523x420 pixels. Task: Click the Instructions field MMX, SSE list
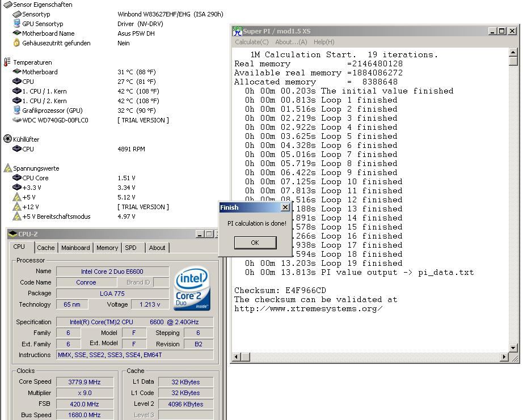coord(135,355)
